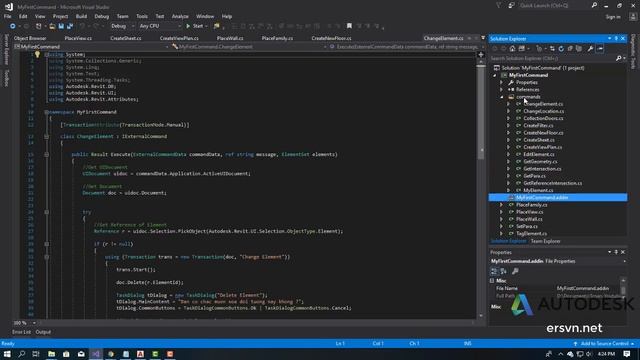Click the Solution Explorer search magnifier icon
The image size is (640, 360).
pyautogui.click(x=618, y=58)
